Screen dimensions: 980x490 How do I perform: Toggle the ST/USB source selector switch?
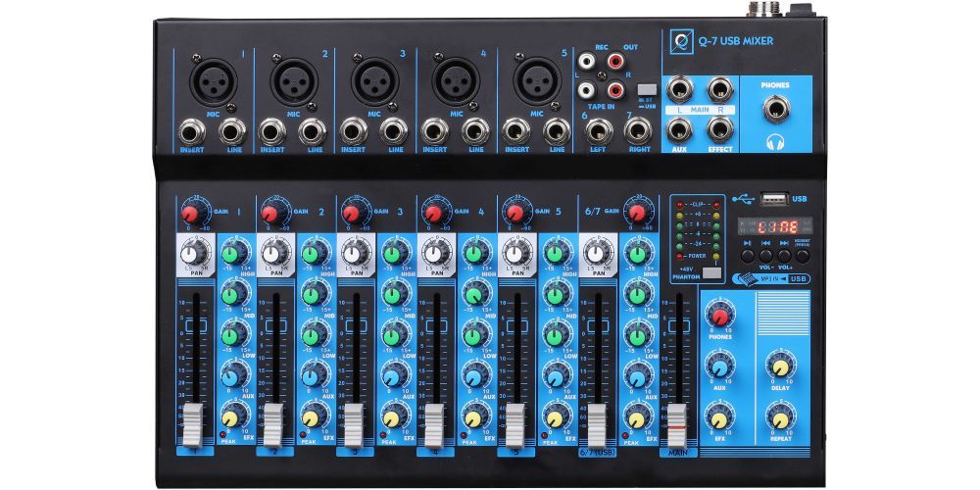coord(646,89)
